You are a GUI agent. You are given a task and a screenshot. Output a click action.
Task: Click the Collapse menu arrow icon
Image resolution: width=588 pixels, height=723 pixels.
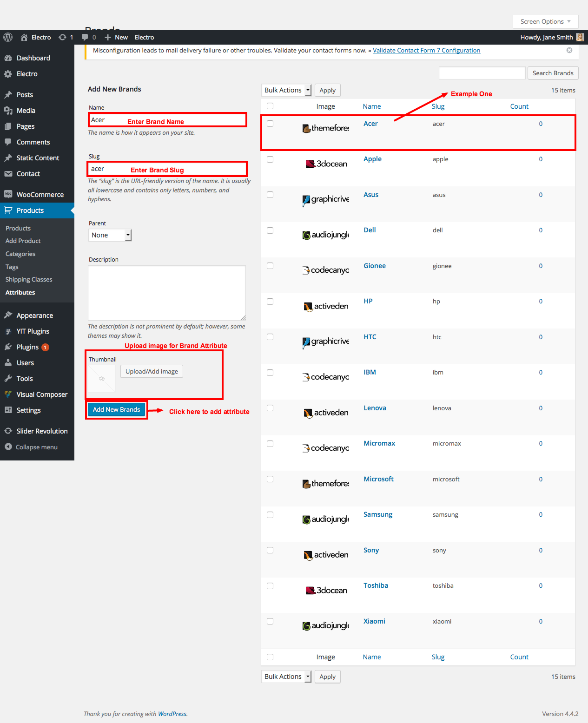tap(8, 447)
